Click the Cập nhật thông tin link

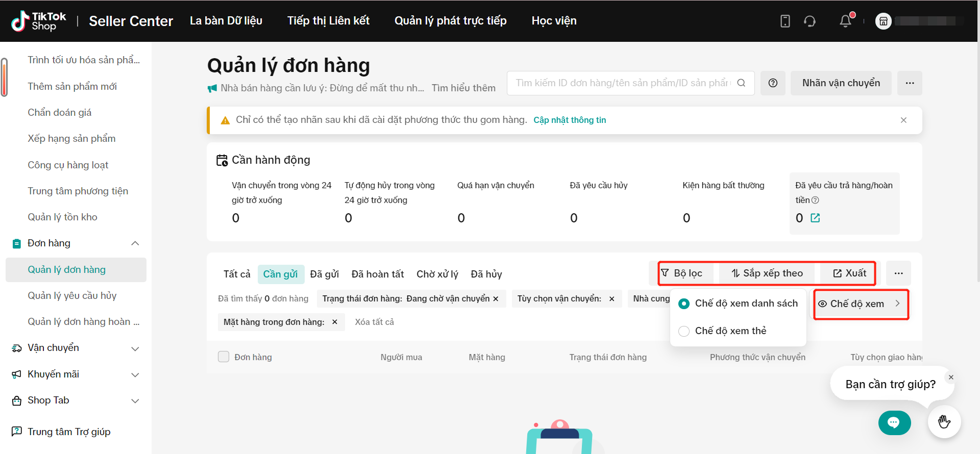(x=570, y=120)
